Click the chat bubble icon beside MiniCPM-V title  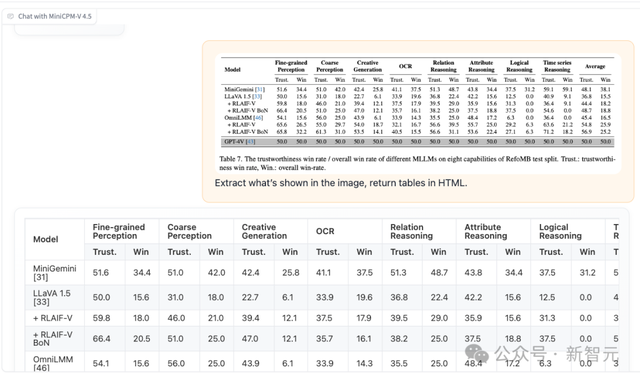coord(11,16)
